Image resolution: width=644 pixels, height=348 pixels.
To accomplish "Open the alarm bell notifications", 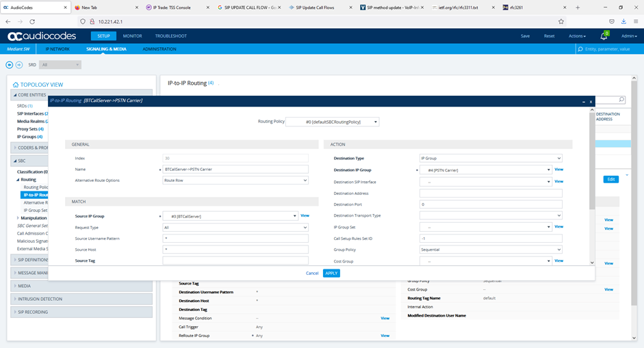I will [604, 36].
